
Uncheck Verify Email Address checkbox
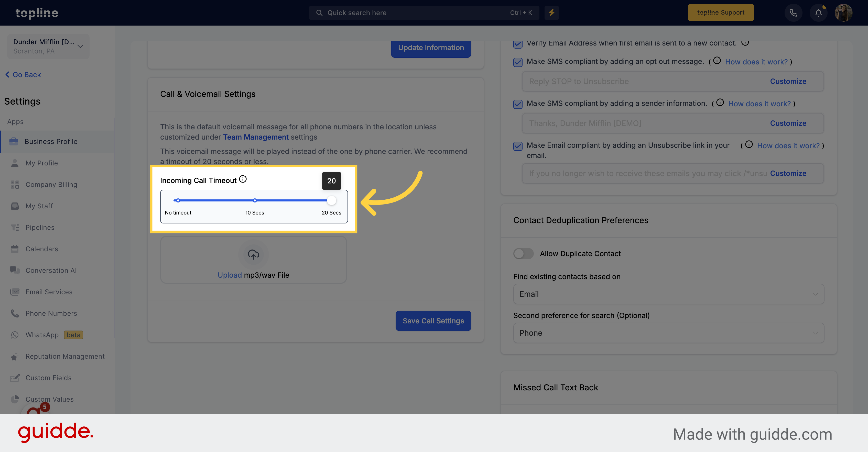tap(518, 44)
